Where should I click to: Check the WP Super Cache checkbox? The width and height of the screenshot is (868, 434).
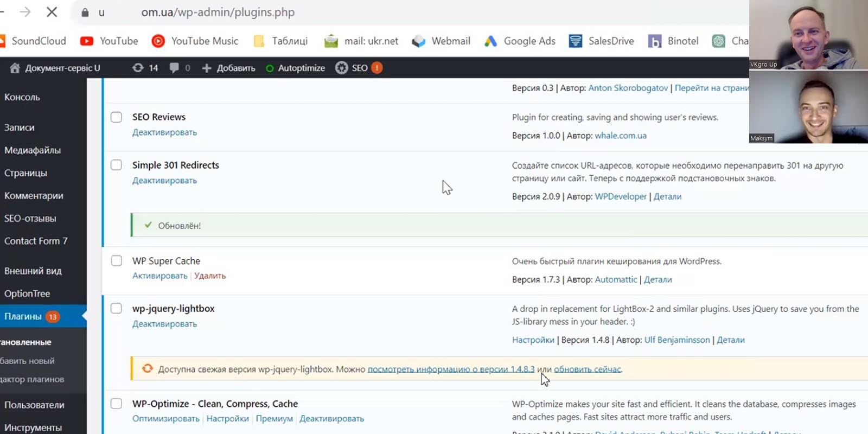tap(116, 261)
